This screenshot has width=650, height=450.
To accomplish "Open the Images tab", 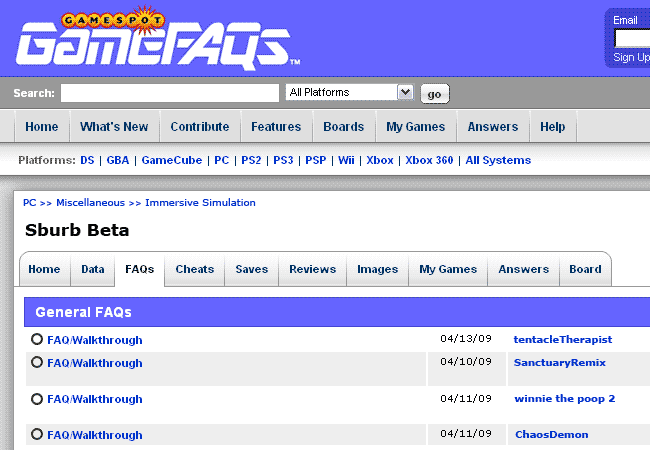I will tap(377, 269).
